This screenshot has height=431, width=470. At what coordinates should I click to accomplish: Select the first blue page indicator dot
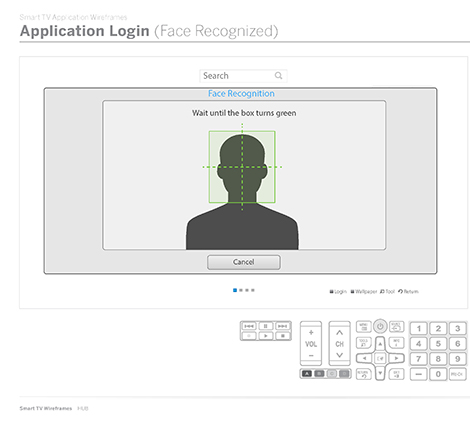[235, 290]
